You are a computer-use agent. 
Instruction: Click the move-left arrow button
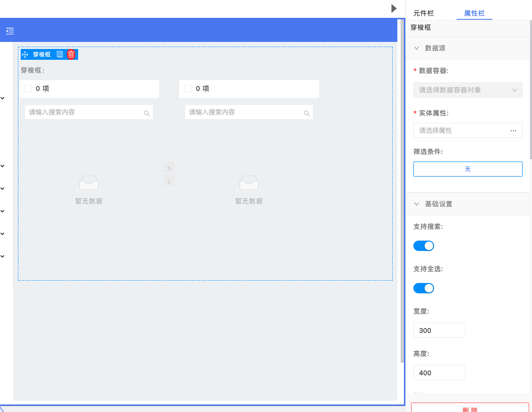[x=169, y=181]
